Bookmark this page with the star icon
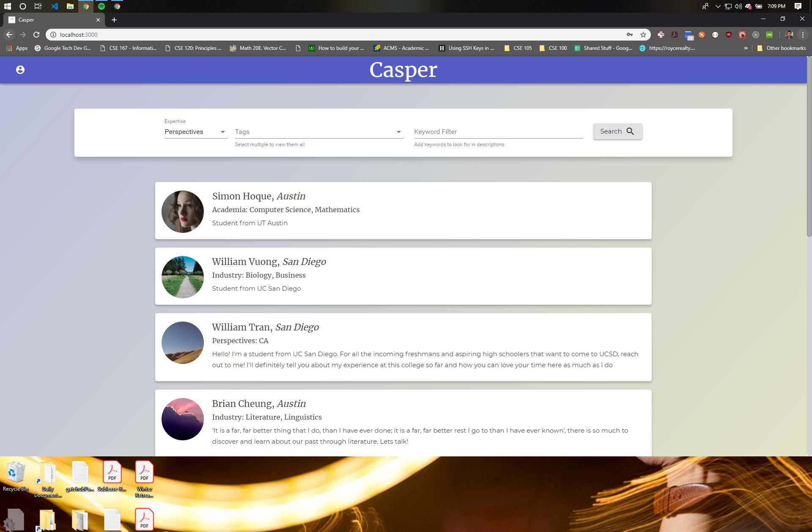 (643, 35)
